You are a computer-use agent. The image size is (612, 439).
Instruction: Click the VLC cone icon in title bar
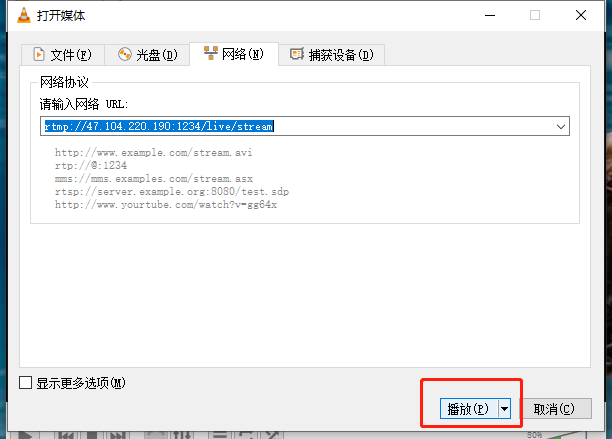click(24, 16)
